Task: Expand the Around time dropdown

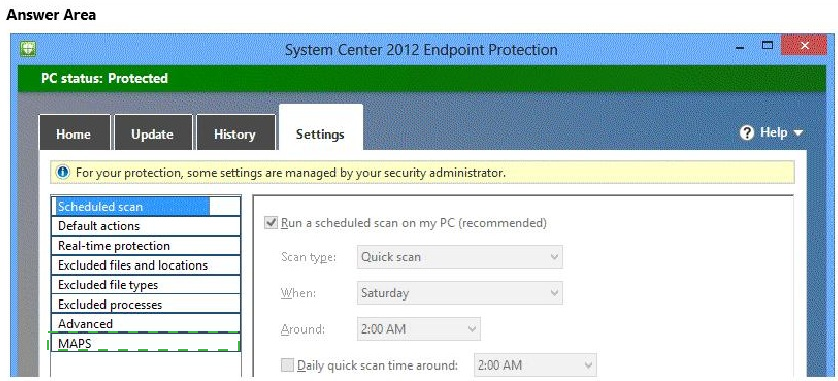Action: (418, 329)
